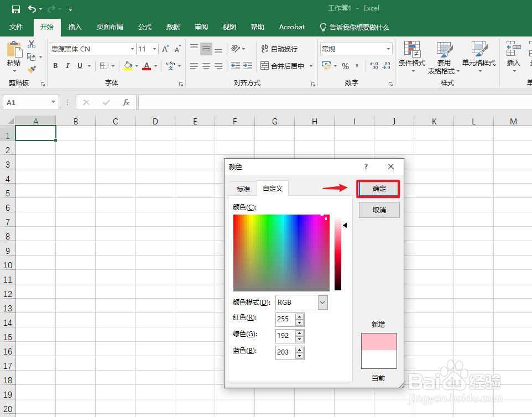Click the Decrease Indent icon
Image resolution: width=532 pixels, height=417 pixels.
pyautogui.click(x=236, y=66)
